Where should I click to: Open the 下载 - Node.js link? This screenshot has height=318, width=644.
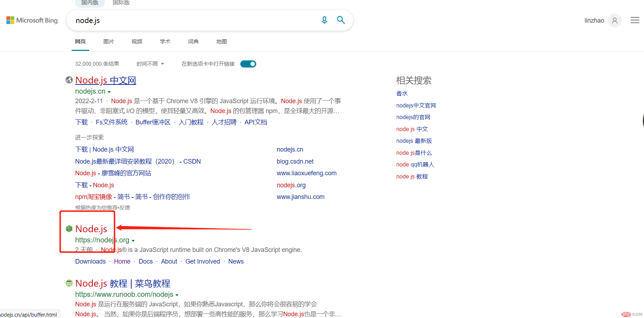coord(95,185)
